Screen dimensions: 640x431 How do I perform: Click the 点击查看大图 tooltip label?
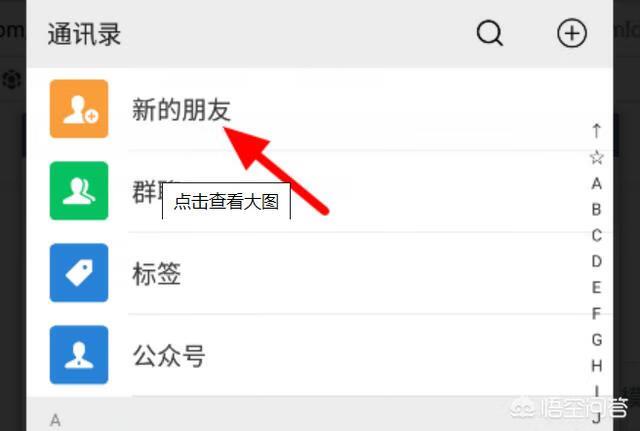[x=227, y=202]
